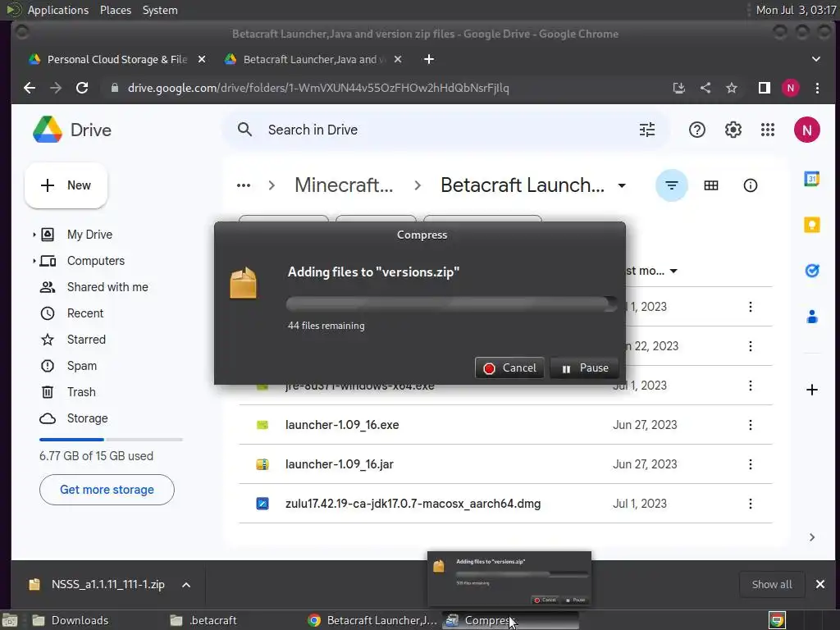Click the storage usage bar

[x=111, y=440]
